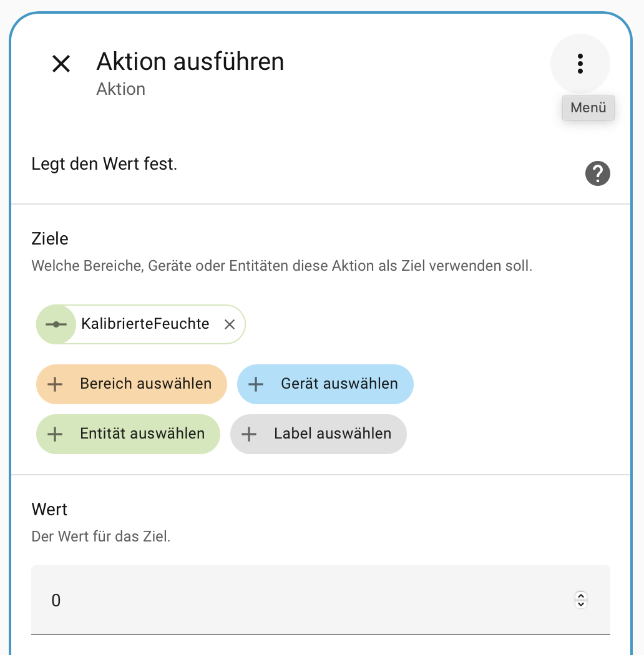Remove the KalibrierteFeuchte target chip

pos(230,324)
